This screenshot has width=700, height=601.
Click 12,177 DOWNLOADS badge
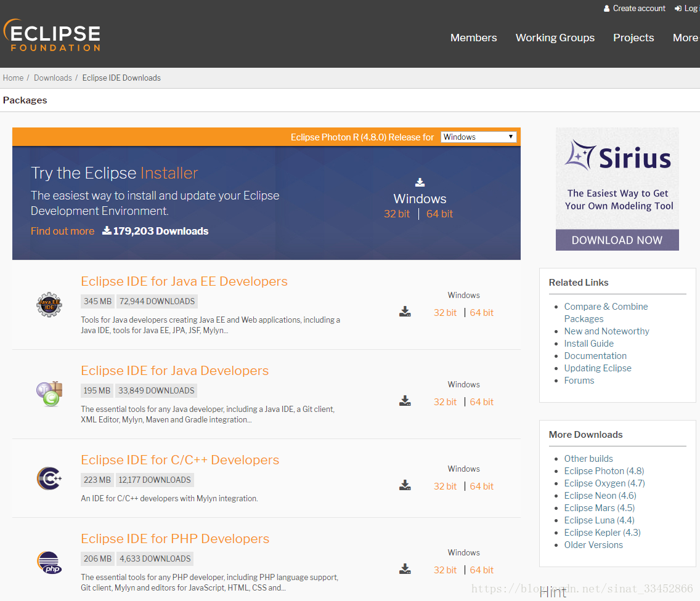pyautogui.click(x=155, y=480)
